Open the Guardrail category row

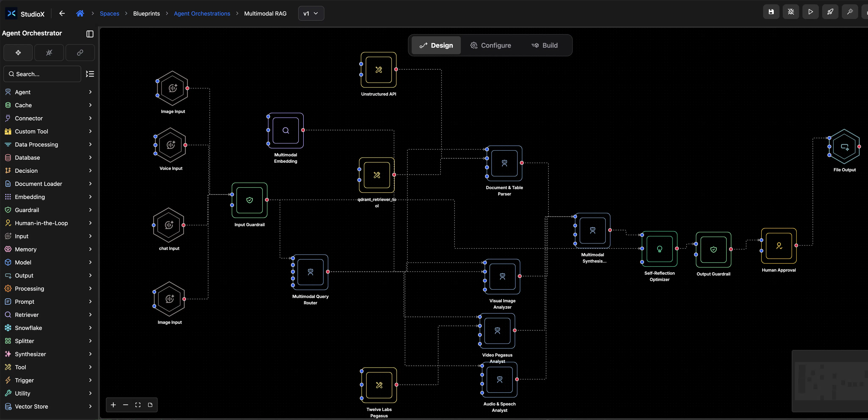[49, 210]
